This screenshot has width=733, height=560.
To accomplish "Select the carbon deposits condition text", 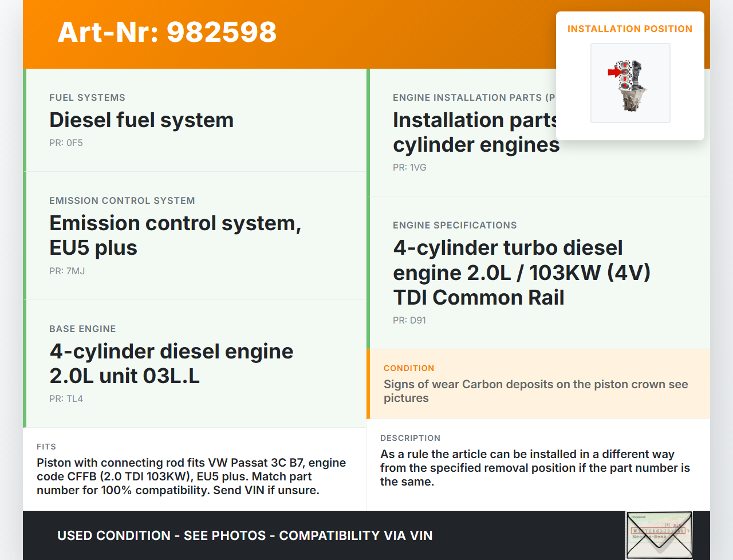I will coord(535,391).
